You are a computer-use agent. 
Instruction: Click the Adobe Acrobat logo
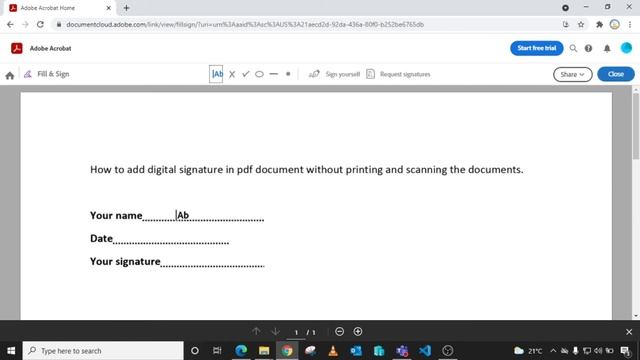[17, 48]
